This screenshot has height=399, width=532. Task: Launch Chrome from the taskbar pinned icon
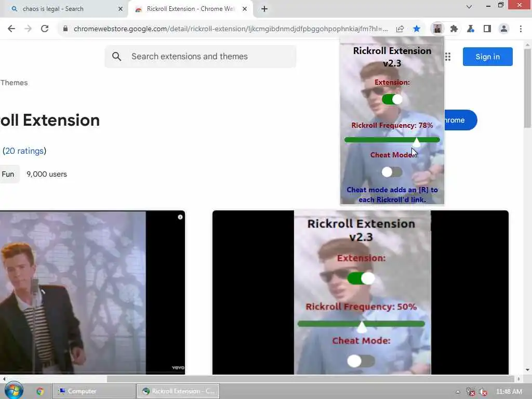40,391
